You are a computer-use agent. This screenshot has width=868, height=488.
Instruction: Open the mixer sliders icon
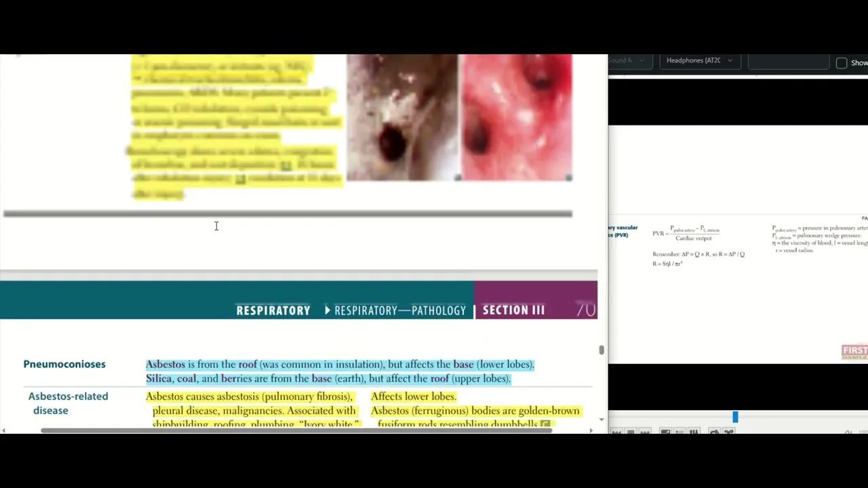693,432
